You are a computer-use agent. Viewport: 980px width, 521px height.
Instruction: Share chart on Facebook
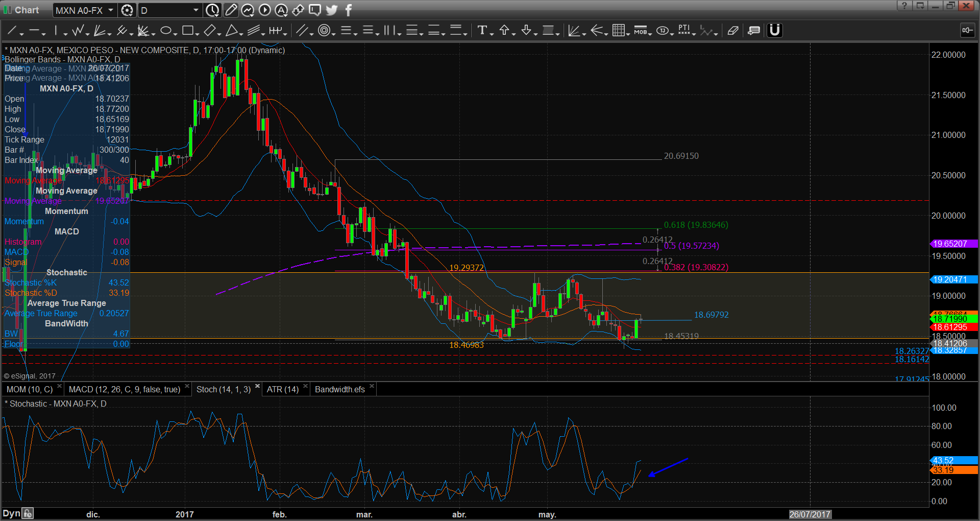pos(349,10)
